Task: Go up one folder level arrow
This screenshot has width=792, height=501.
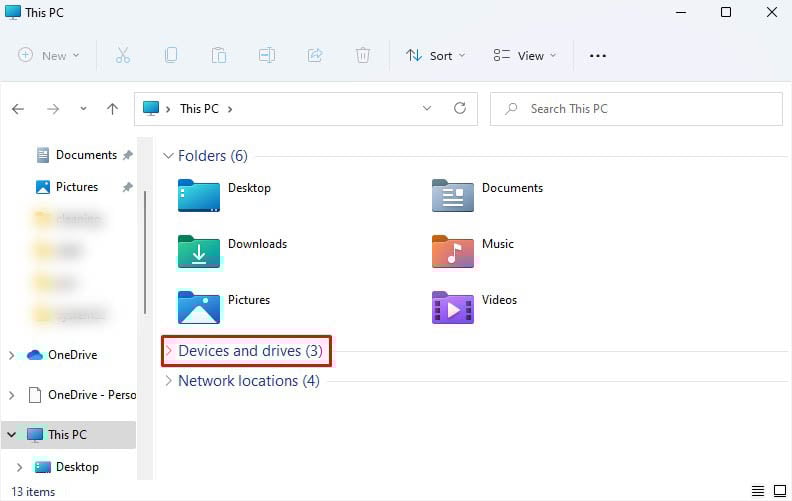Action: (113, 109)
